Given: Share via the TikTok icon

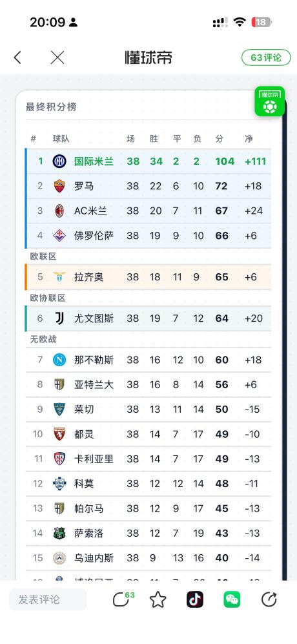Looking at the screenshot, I should click(195, 599).
